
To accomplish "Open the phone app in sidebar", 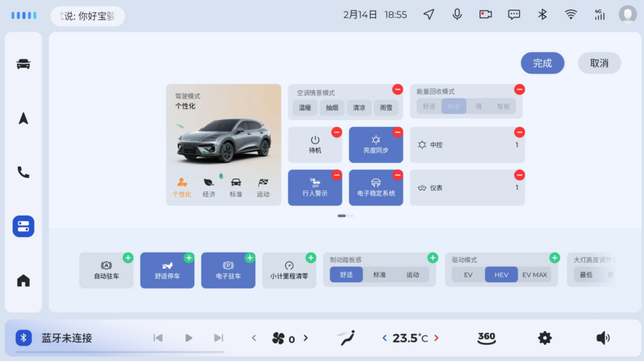I will [23, 172].
